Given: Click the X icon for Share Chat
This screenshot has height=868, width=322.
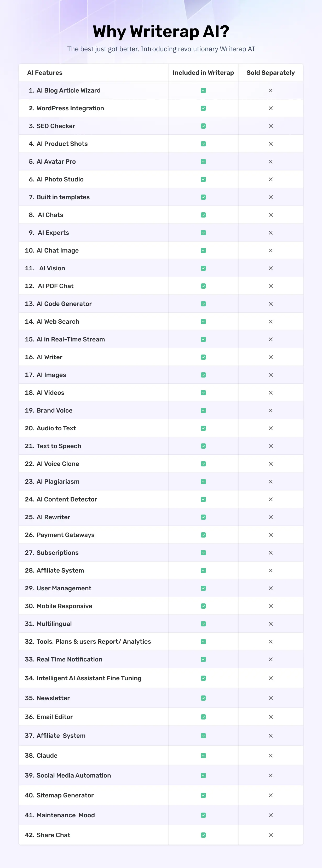Looking at the screenshot, I should coord(271,835).
